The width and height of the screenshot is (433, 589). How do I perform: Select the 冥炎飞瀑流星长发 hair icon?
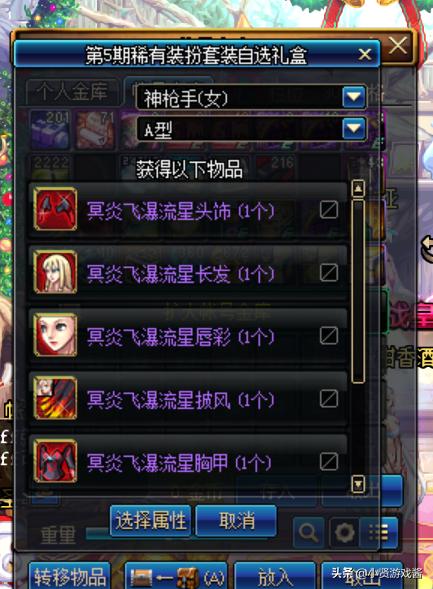pos(56,272)
